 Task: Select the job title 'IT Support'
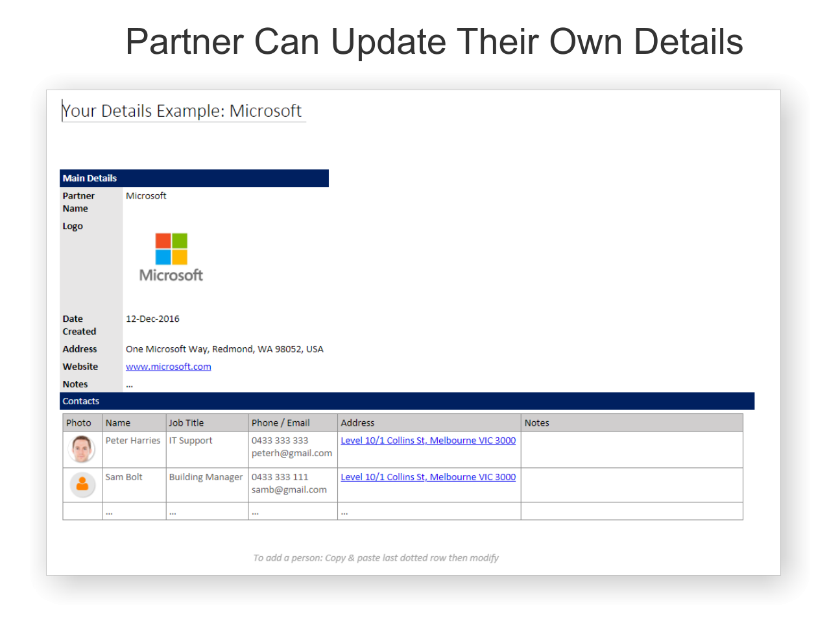191,441
